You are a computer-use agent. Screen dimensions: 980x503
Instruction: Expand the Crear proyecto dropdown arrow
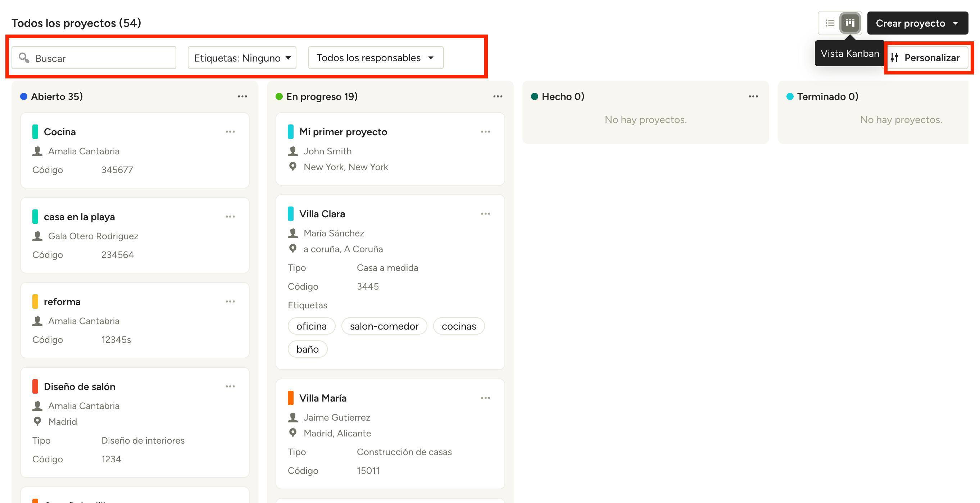pos(955,23)
